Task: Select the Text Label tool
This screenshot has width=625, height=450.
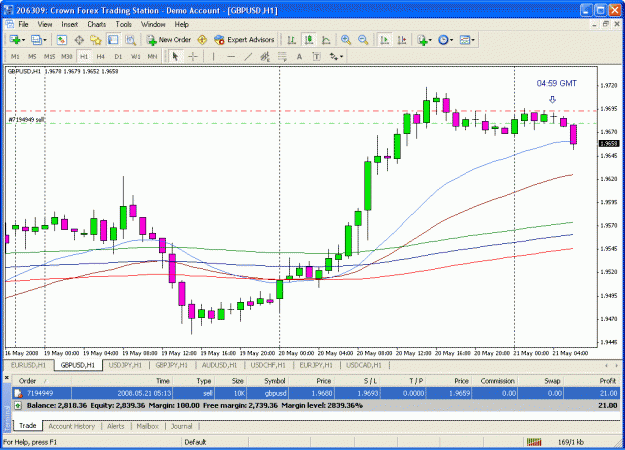Action: 316,57
